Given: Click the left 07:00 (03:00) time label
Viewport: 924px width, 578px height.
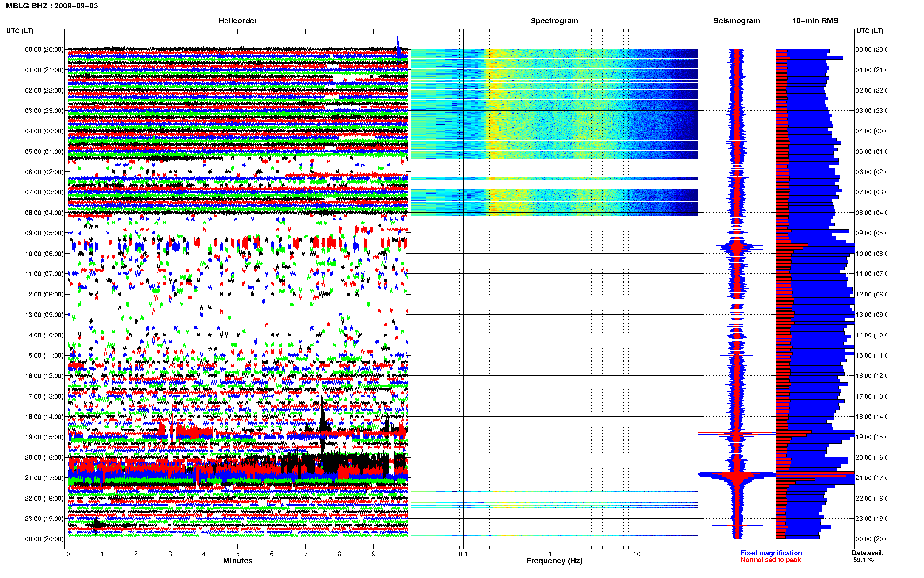Looking at the screenshot, I should [44, 192].
